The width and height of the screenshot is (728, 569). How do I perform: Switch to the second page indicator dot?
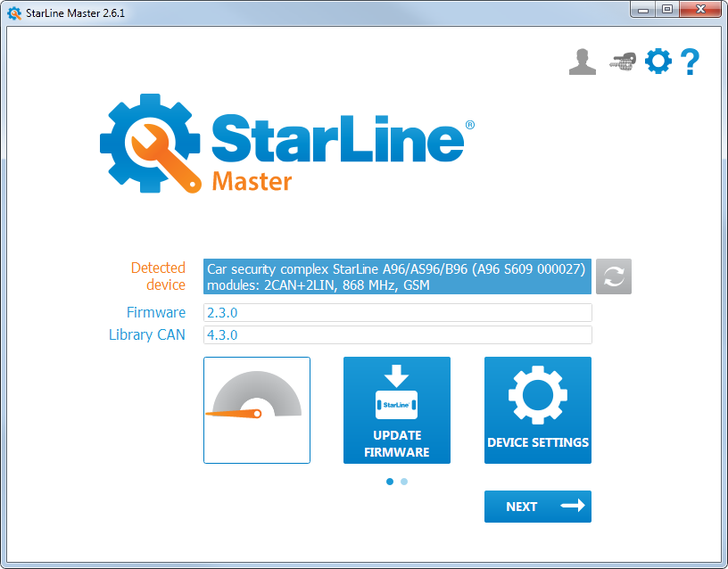click(x=404, y=482)
